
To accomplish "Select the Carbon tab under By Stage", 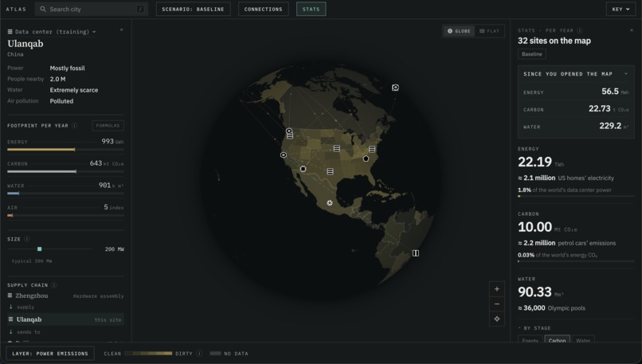I will pos(557,340).
